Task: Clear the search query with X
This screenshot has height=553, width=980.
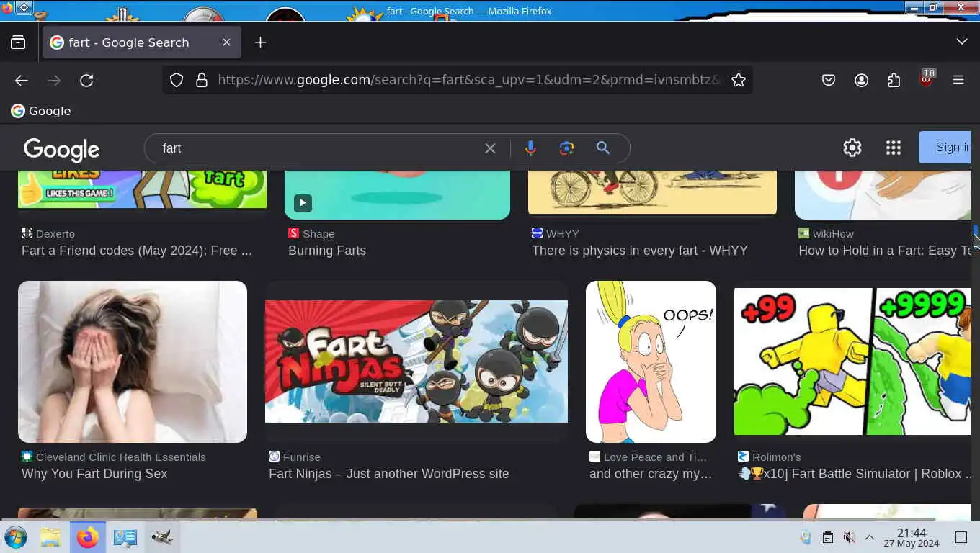Action: coord(490,148)
